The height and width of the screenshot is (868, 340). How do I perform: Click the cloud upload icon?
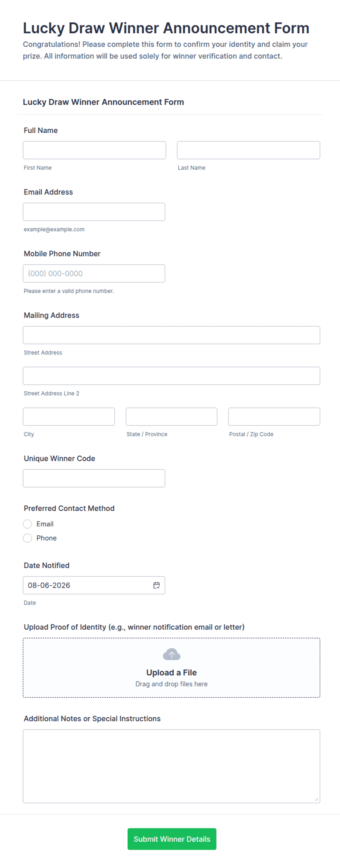[x=171, y=654]
